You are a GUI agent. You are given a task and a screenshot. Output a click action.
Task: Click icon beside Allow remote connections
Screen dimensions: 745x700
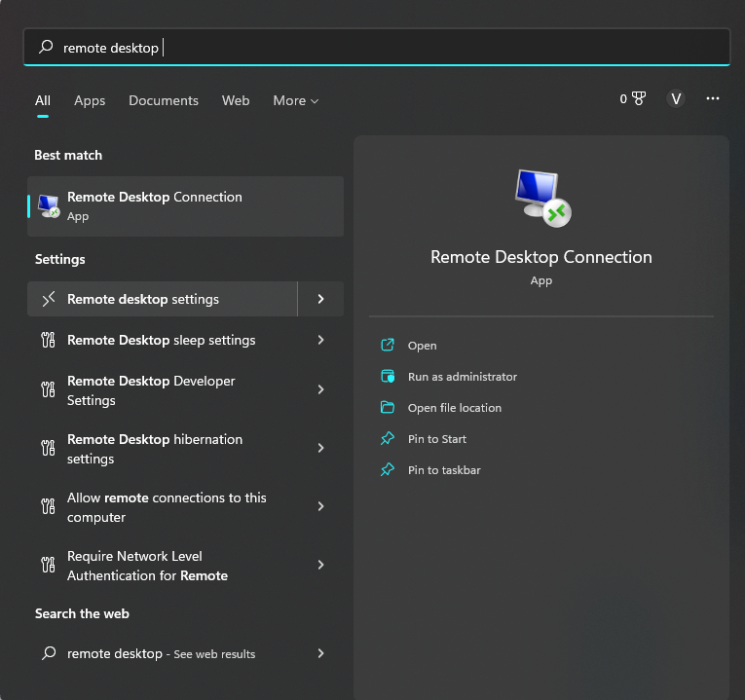[x=48, y=506]
